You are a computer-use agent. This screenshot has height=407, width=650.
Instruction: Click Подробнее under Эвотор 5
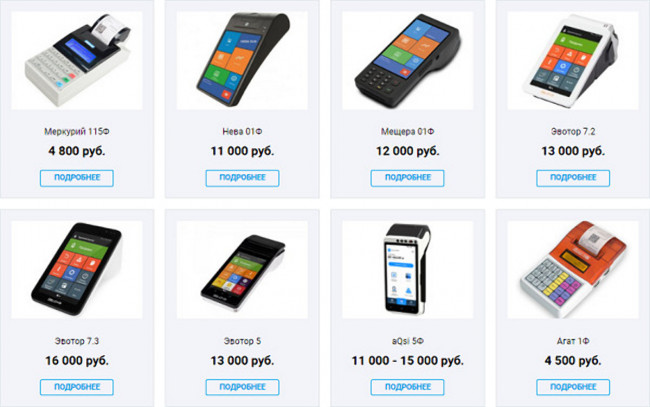point(242,387)
